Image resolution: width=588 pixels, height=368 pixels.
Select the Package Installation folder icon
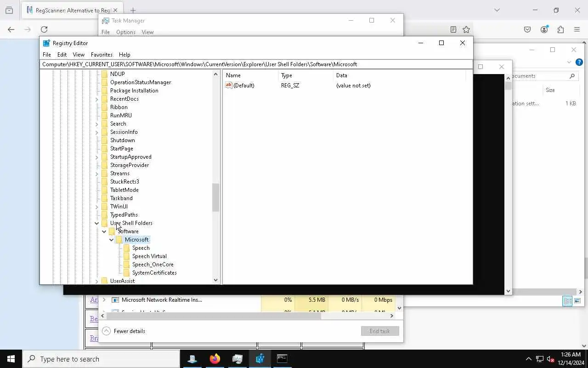point(104,91)
